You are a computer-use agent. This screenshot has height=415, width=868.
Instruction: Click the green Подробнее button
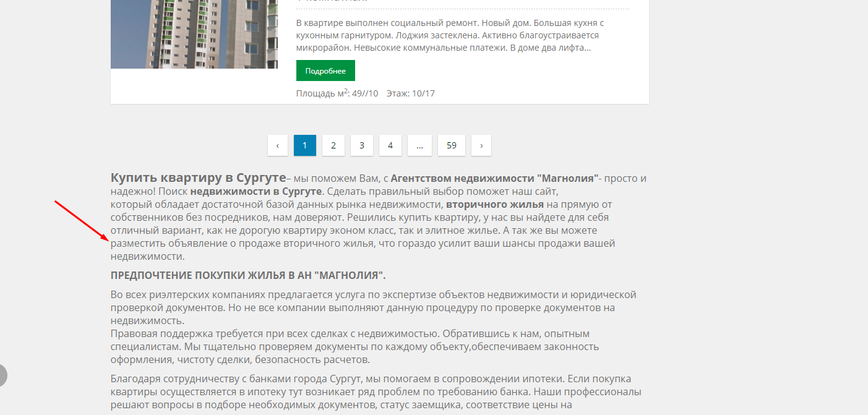coord(325,71)
